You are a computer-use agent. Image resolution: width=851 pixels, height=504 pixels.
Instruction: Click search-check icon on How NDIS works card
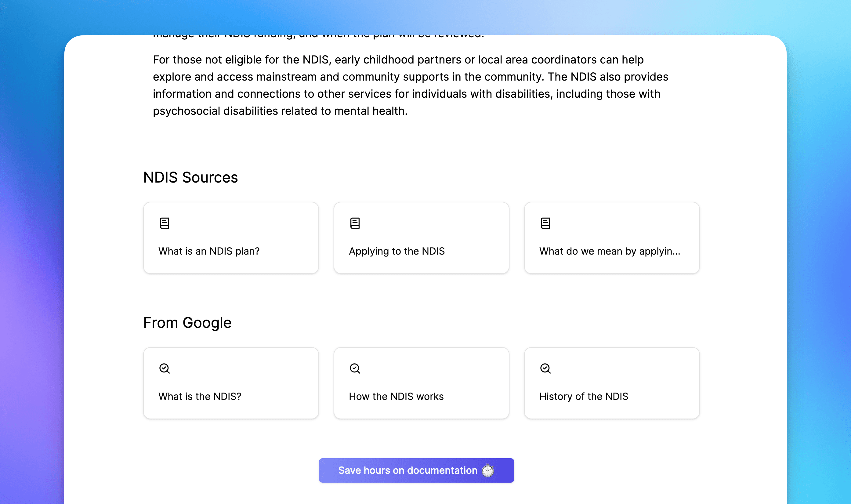click(x=355, y=368)
